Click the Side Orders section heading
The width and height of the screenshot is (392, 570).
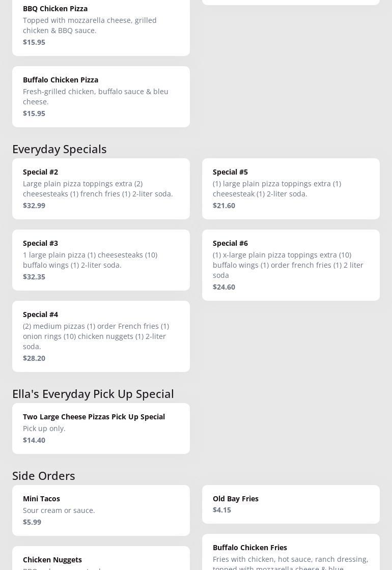pos(44,476)
